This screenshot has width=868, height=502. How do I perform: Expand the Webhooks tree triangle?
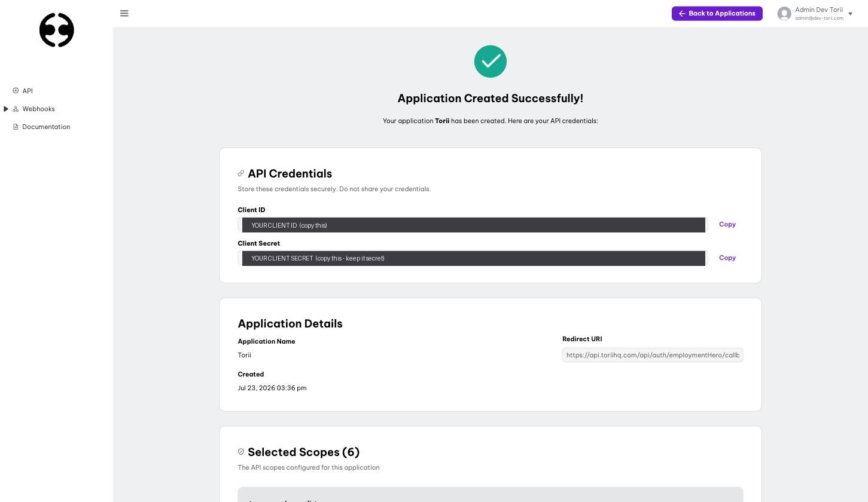point(6,109)
